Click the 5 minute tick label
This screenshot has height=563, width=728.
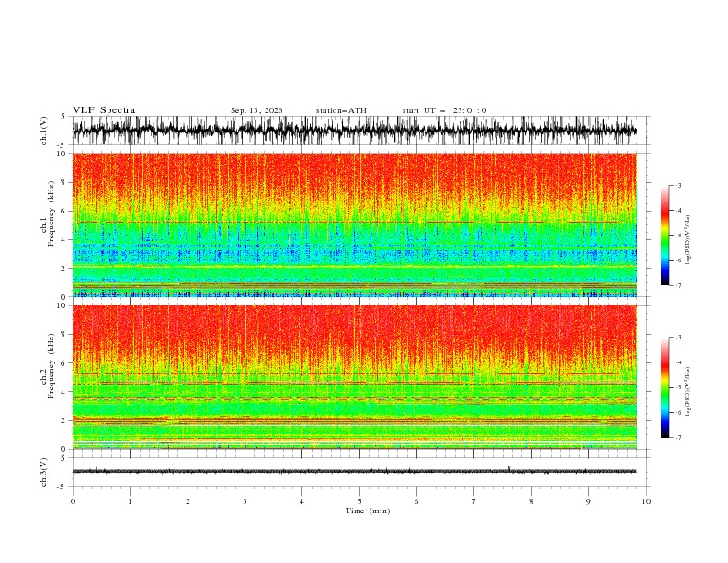point(359,501)
